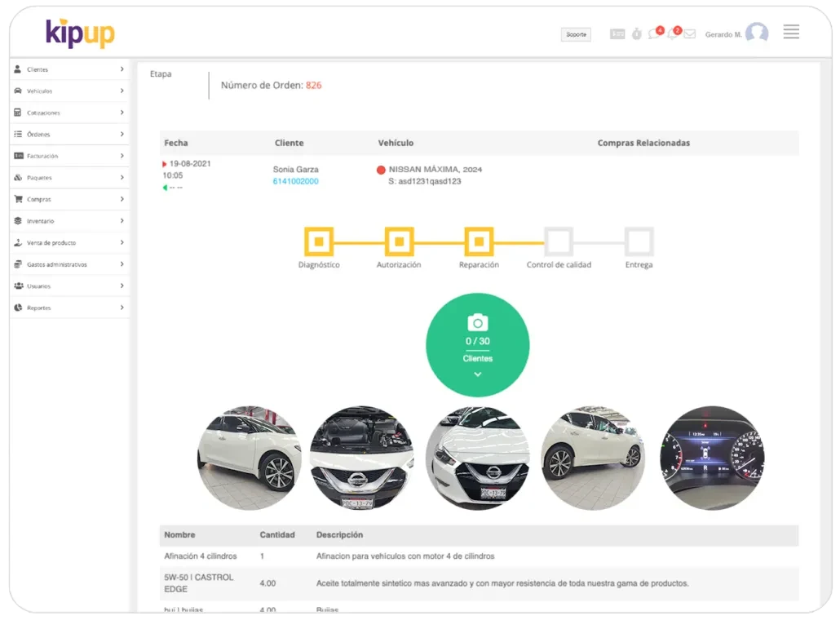Open the Clientes photo category dropdown arrow

tap(478, 374)
